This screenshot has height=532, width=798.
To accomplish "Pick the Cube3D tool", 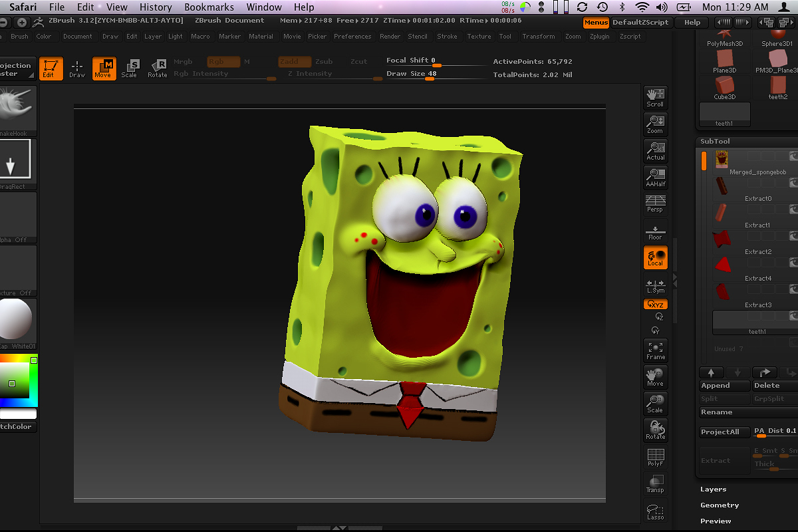I will coord(725,88).
